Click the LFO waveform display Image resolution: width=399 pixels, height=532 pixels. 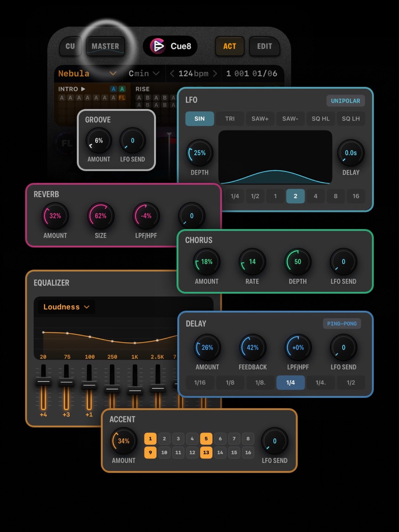[x=275, y=157]
